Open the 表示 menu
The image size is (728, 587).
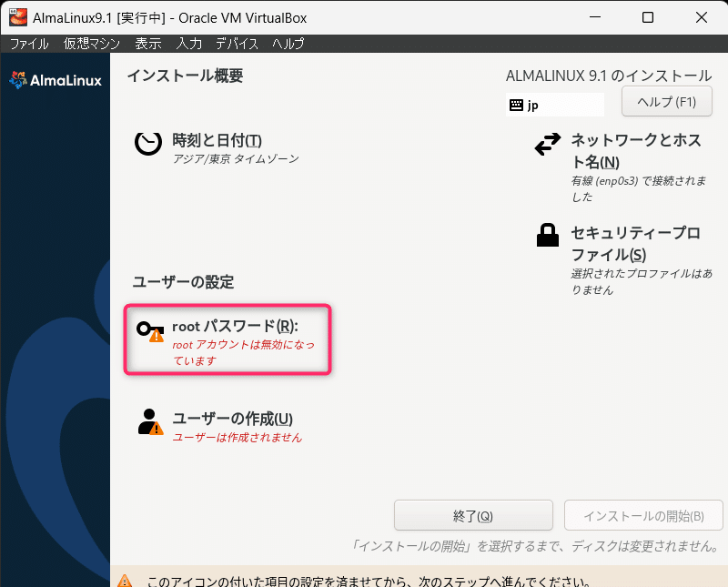(148, 44)
